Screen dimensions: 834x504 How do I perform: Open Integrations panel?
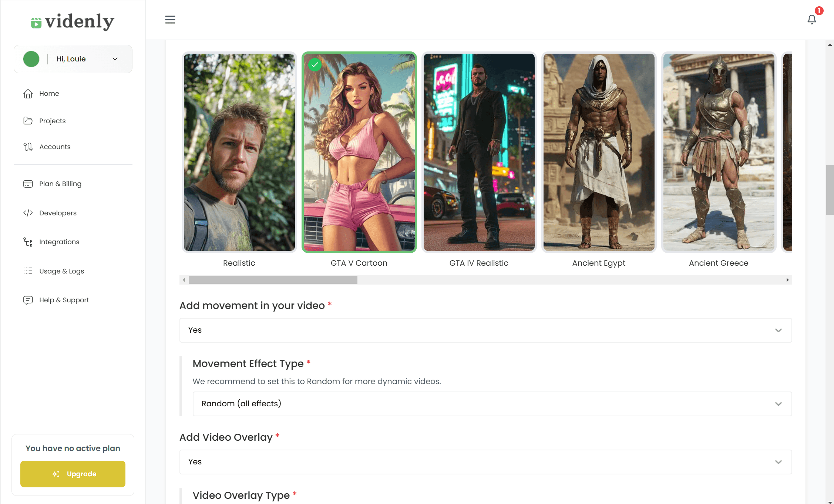pyautogui.click(x=59, y=242)
